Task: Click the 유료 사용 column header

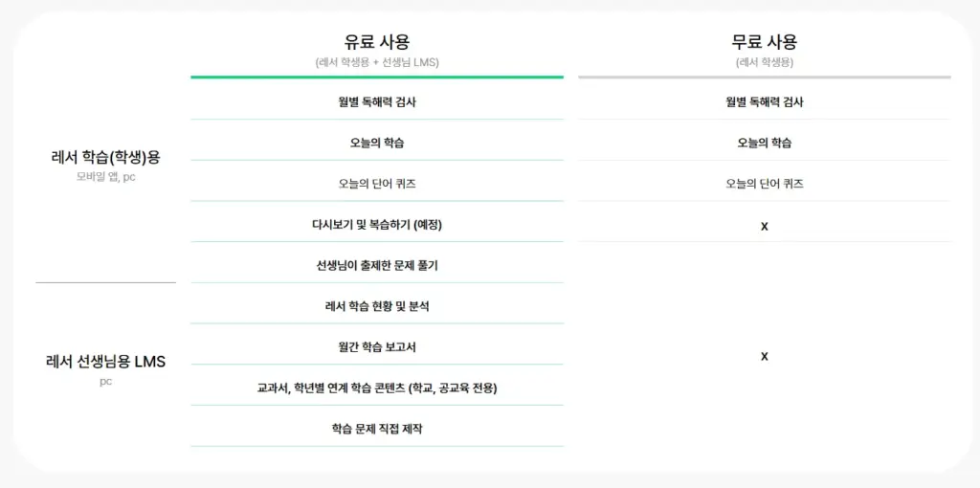Action: (377, 42)
